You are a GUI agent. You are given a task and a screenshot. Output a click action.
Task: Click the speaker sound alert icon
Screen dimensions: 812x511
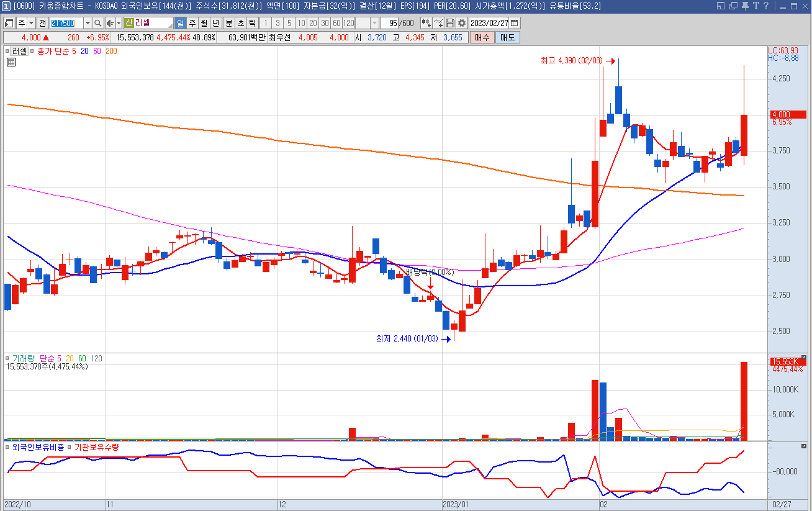coord(110,23)
